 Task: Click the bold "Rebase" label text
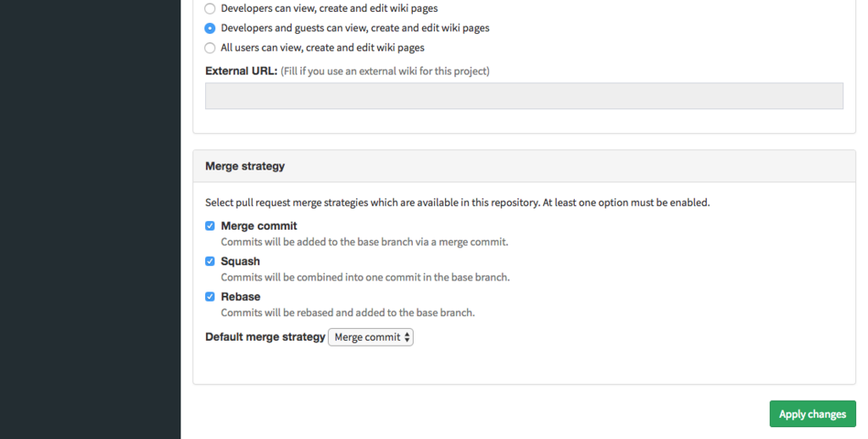pyautogui.click(x=240, y=297)
